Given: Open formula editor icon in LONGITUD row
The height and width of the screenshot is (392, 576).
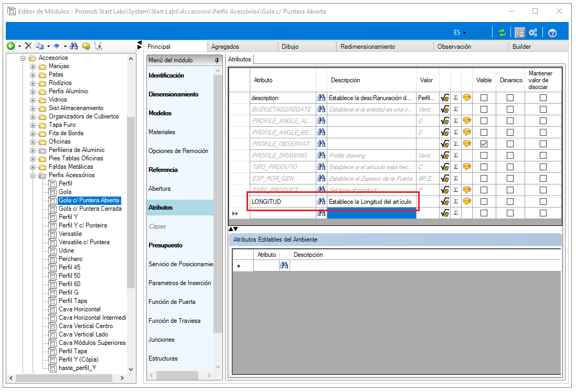Looking at the screenshot, I should 445,202.
